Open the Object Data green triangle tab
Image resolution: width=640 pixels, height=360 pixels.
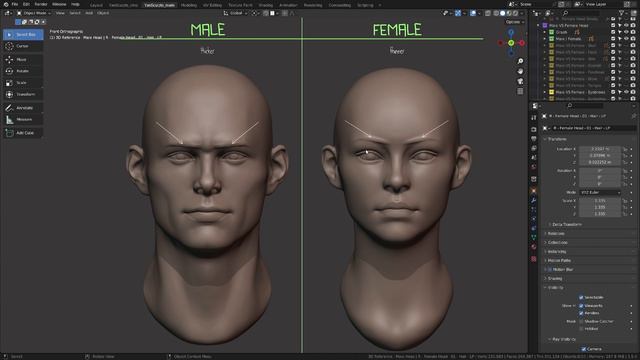point(534,237)
